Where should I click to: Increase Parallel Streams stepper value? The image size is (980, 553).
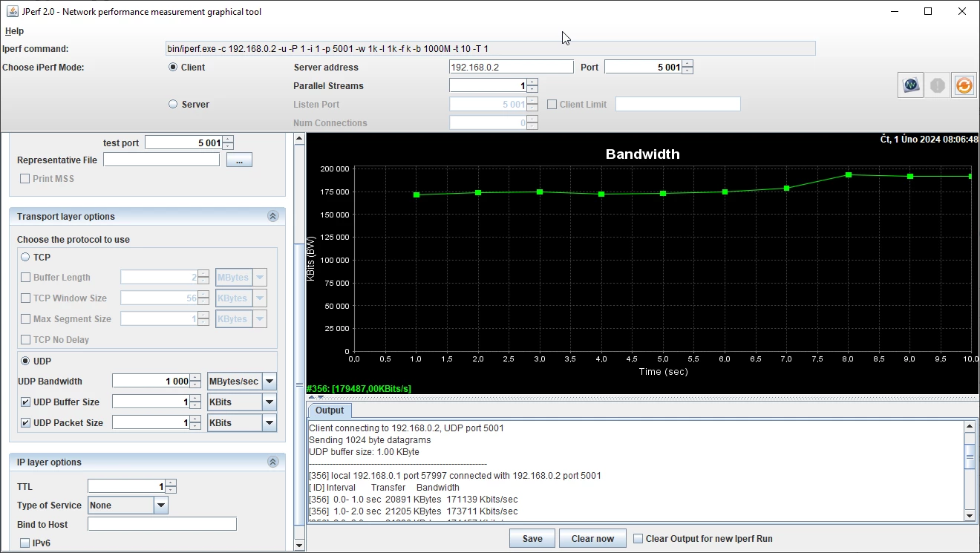click(x=532, y=82)
